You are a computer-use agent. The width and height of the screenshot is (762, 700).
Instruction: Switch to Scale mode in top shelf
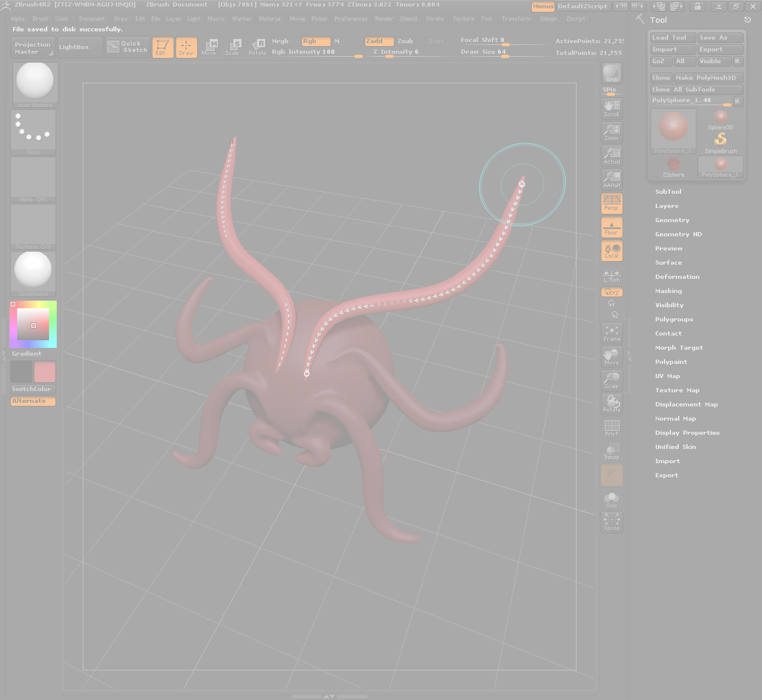233,47
